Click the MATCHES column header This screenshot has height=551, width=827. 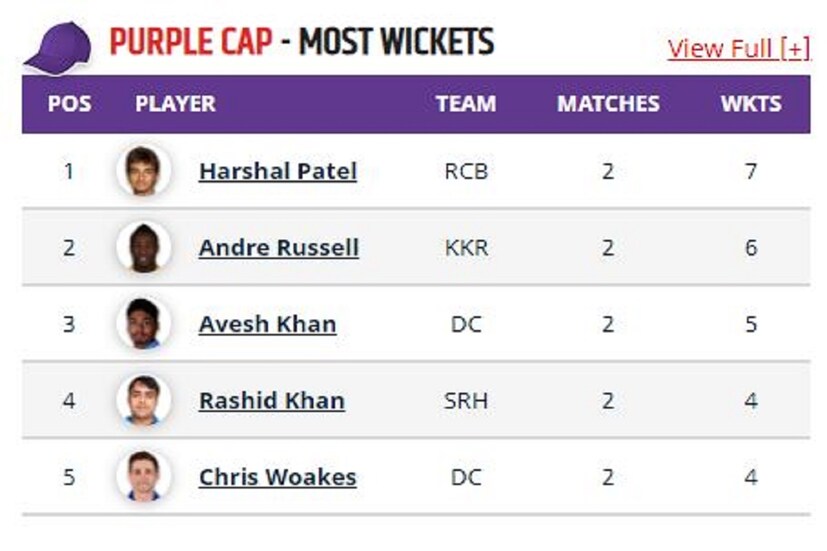608,104
